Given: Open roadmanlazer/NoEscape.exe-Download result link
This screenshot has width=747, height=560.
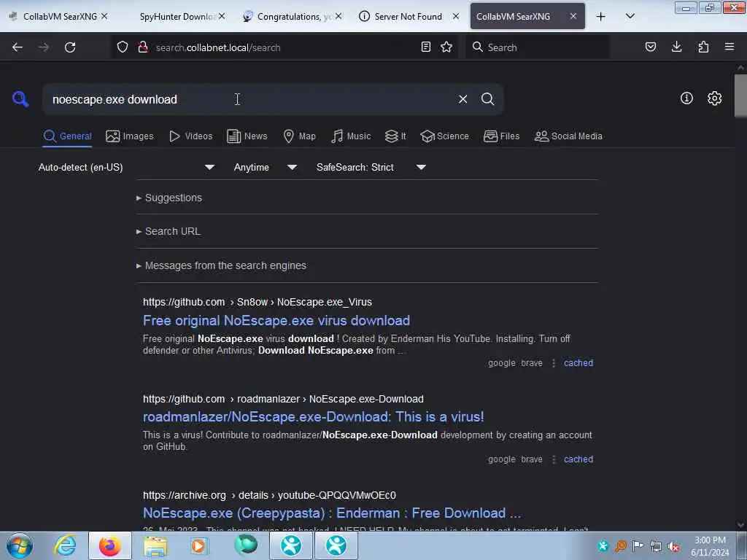Looking at the screenshot, I should [314, 416].
